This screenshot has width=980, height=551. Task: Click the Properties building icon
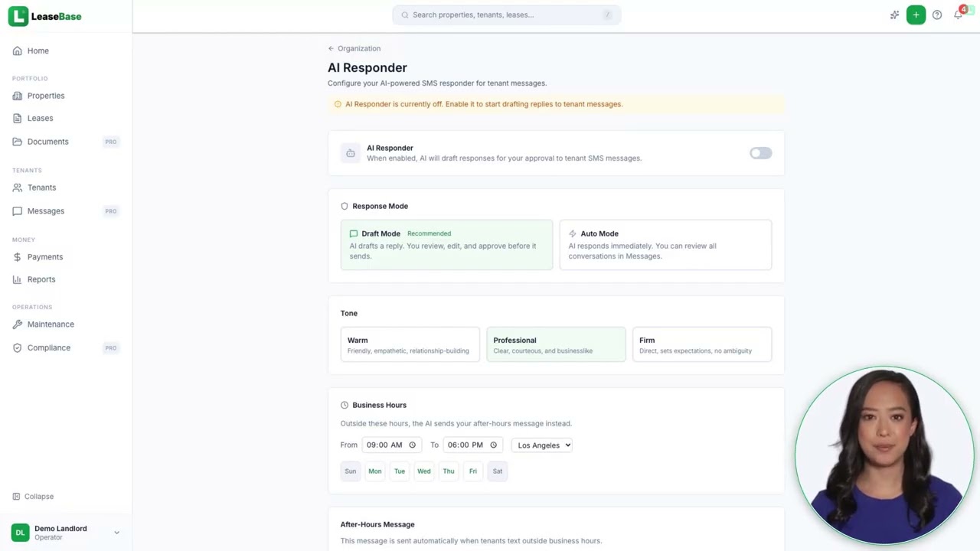[x=17, y=96]
